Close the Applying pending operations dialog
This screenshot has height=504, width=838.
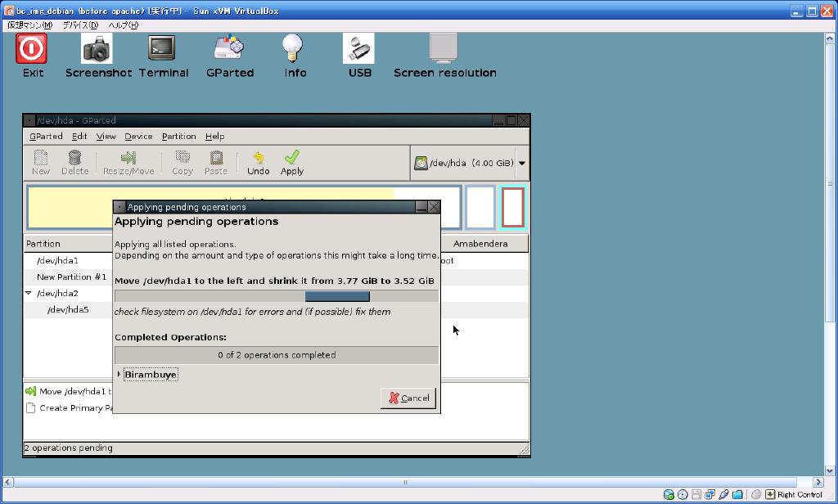point(434,207)
